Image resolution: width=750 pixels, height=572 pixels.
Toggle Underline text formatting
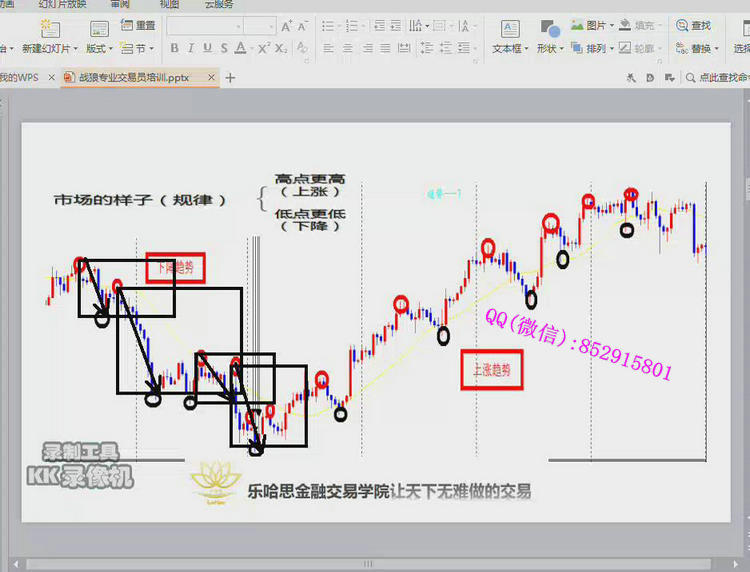pos(208,48)
